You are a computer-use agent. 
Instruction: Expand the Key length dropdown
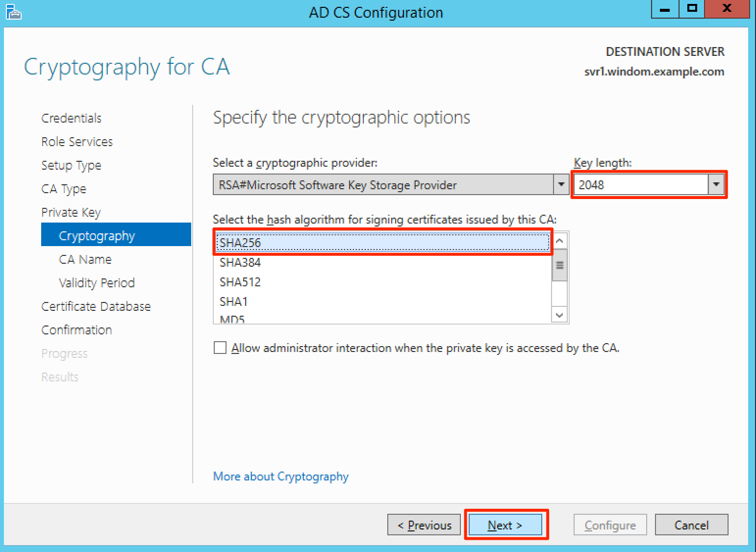pyautogui.click(x=716, y=185)
